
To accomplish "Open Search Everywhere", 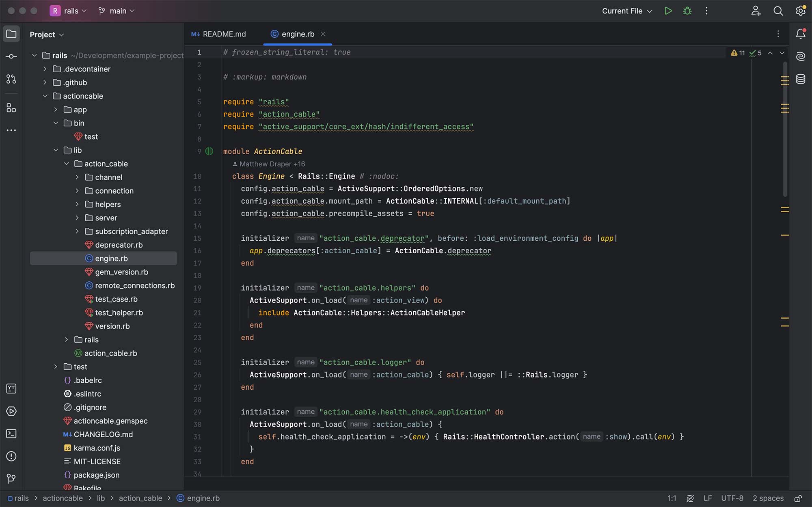I will click(x=778, y=11).
